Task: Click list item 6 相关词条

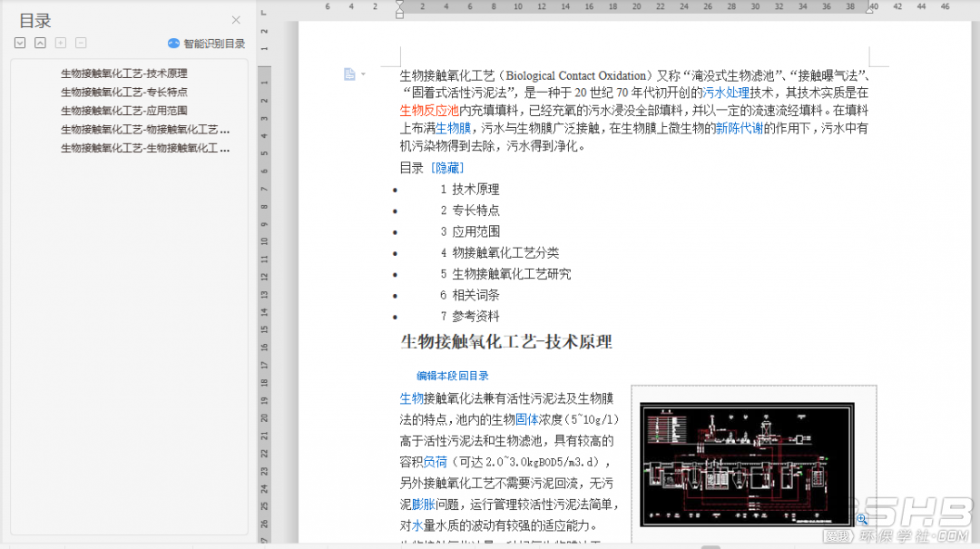Action: 469,295
